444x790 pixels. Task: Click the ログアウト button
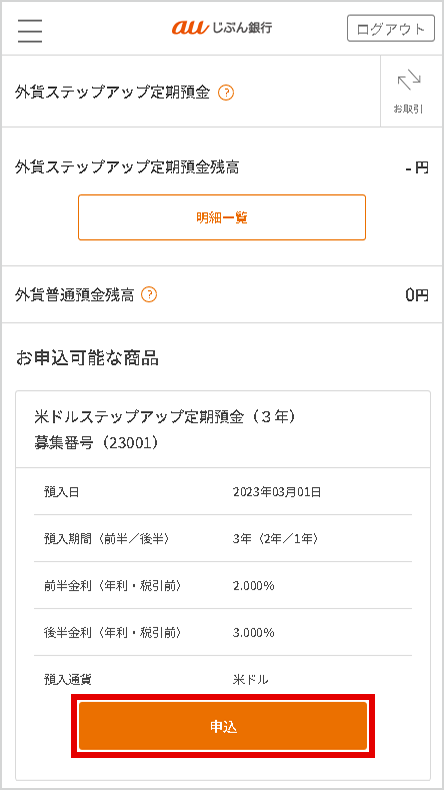point(391,28)
